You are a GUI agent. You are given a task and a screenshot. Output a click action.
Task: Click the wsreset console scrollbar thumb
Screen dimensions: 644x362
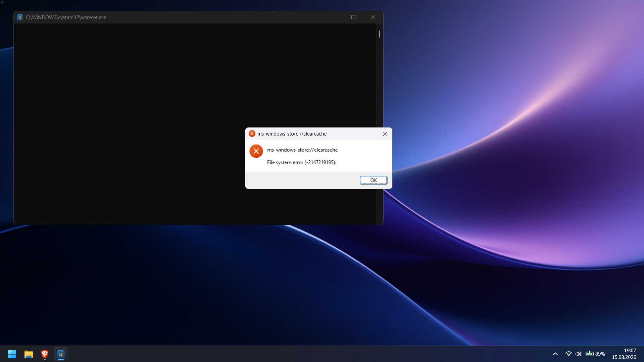[380, 34]
